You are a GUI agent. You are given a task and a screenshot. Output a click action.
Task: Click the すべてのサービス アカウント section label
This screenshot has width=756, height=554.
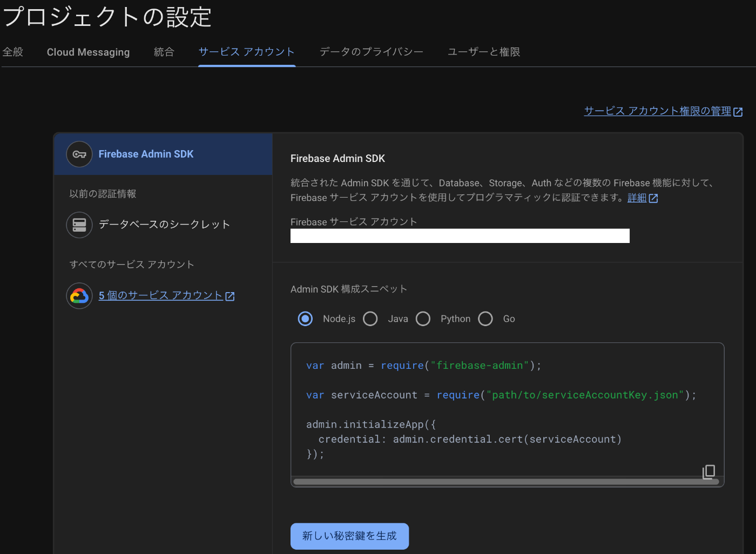pyautogui.click(x=132, y=265)
